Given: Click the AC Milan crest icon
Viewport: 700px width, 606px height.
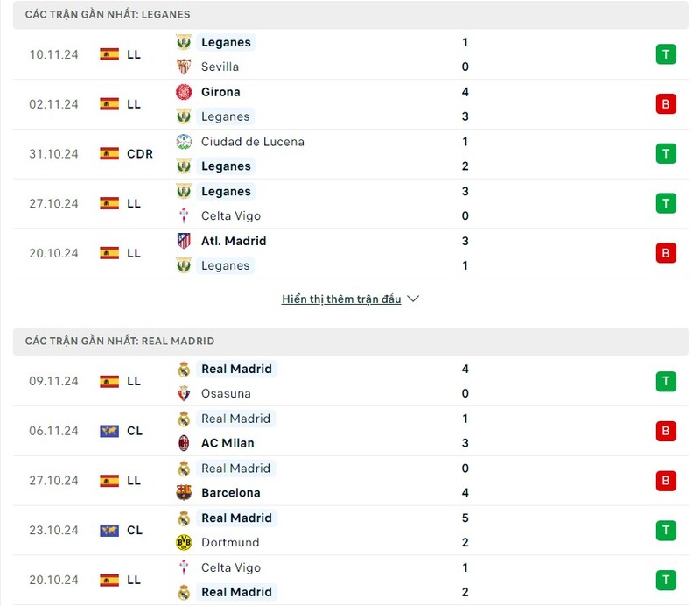Looking at the screenshot, I should click(x=184, y=443).
